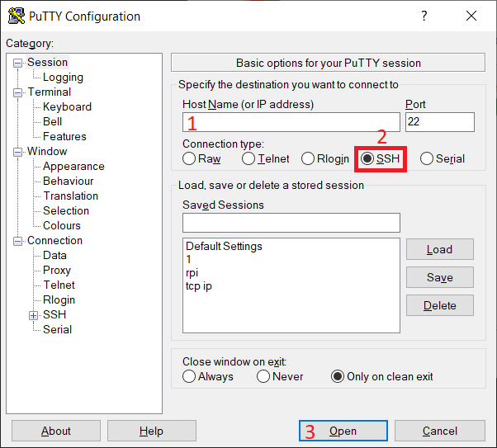This screenshot has width=497, height=448.
Task: Open the Proxy category
Action: (57, 271)
